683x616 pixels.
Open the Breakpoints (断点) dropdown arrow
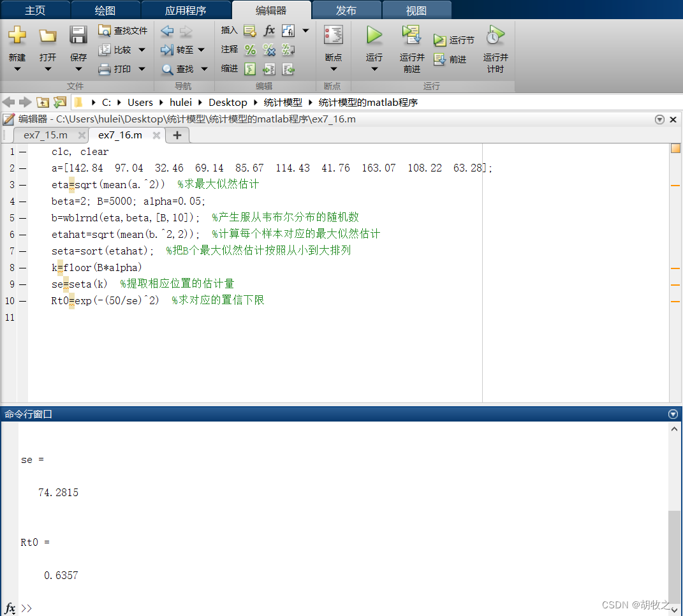(334, 69)
